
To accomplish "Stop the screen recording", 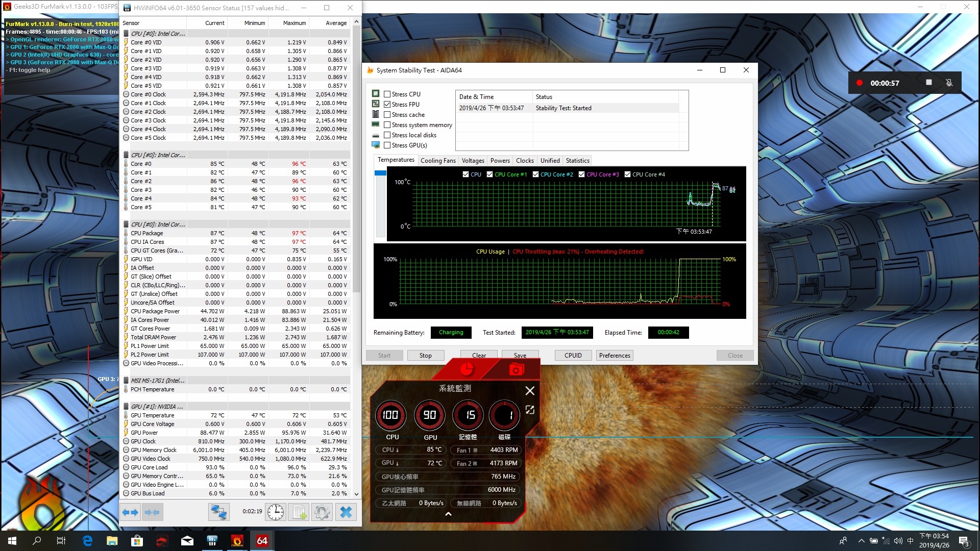I will point(929,83).
